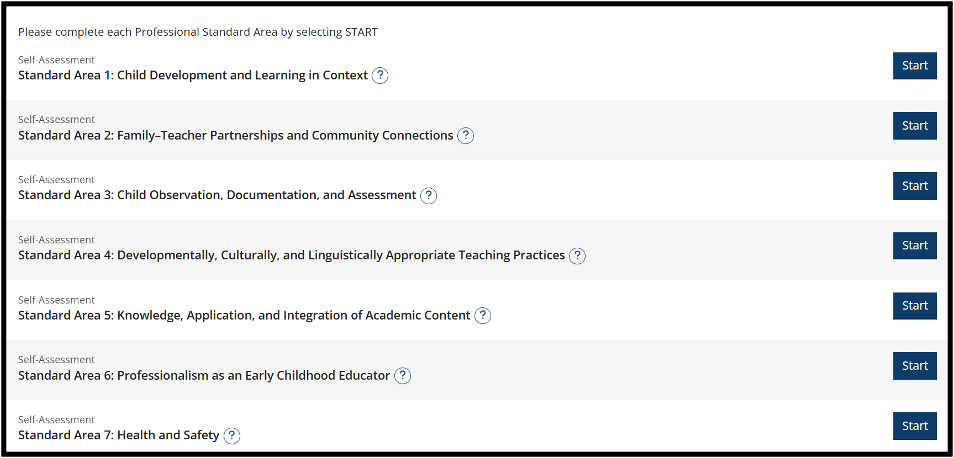Open help icon for Standard Area 1
954x458 pixels.
(x=380, y=76)
